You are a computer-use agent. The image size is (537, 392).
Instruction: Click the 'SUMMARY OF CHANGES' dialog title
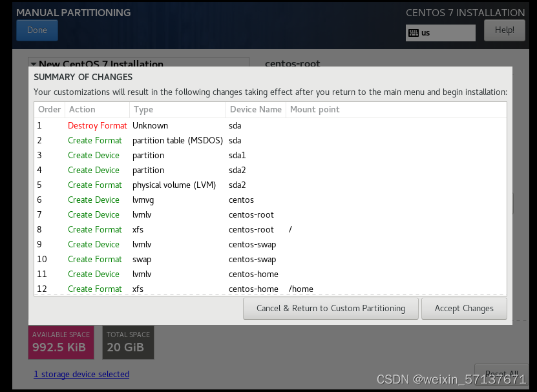83,77
